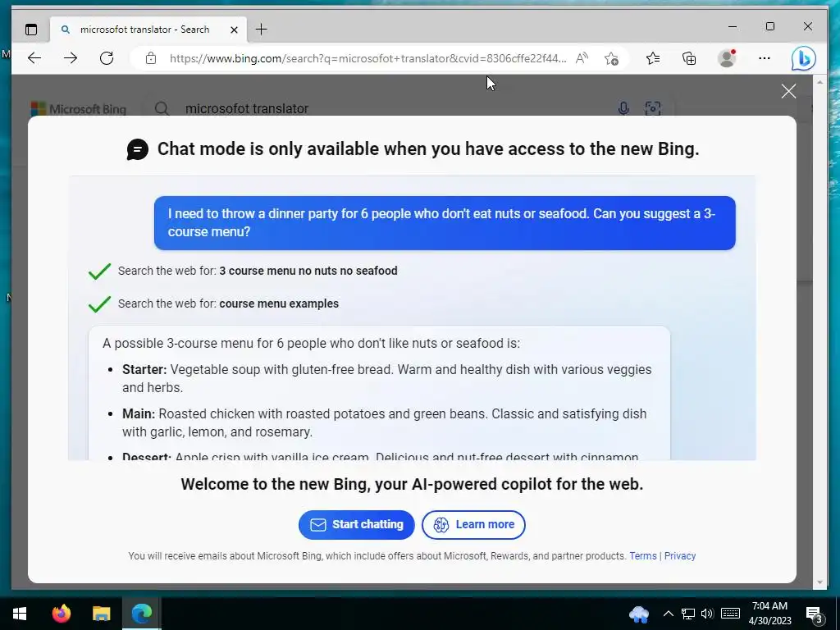Click the page scrollbar up arrow

[x=819, y=82]
